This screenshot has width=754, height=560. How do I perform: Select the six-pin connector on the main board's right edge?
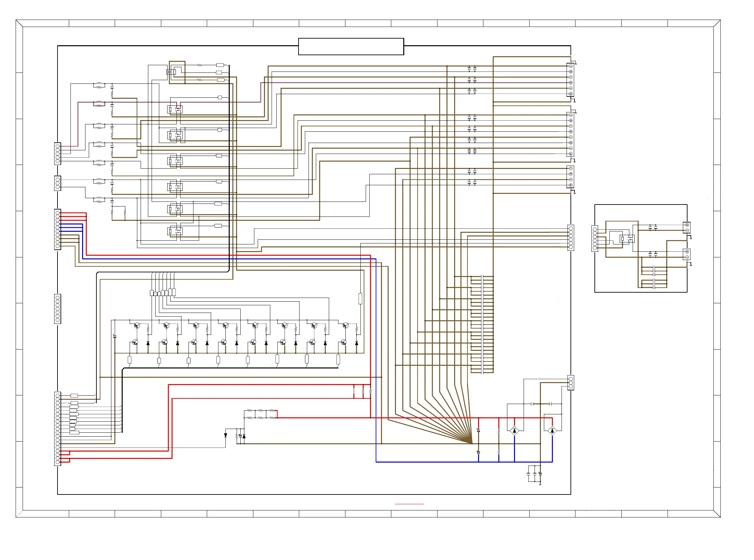[571, 238]
